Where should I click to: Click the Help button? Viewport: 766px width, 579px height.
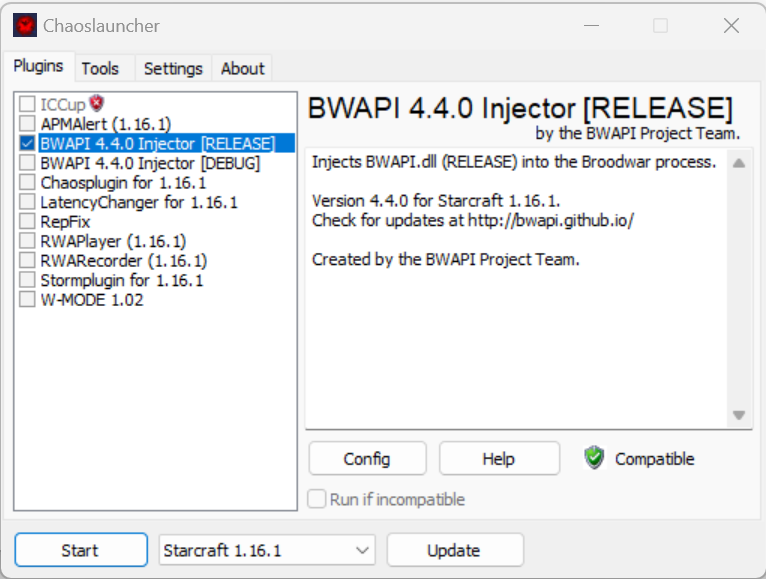pyautogui.click(x=499, y=458)
